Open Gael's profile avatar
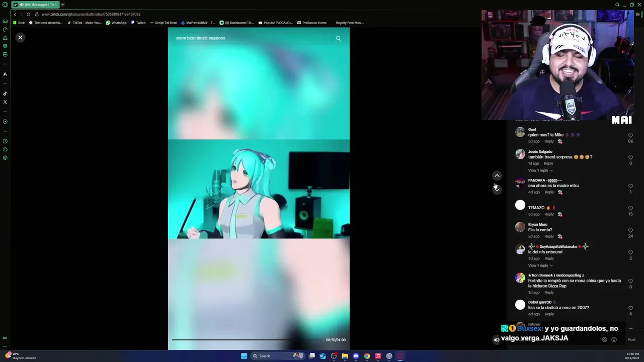This screenshot has width=644, height=362. click(520, 132)
